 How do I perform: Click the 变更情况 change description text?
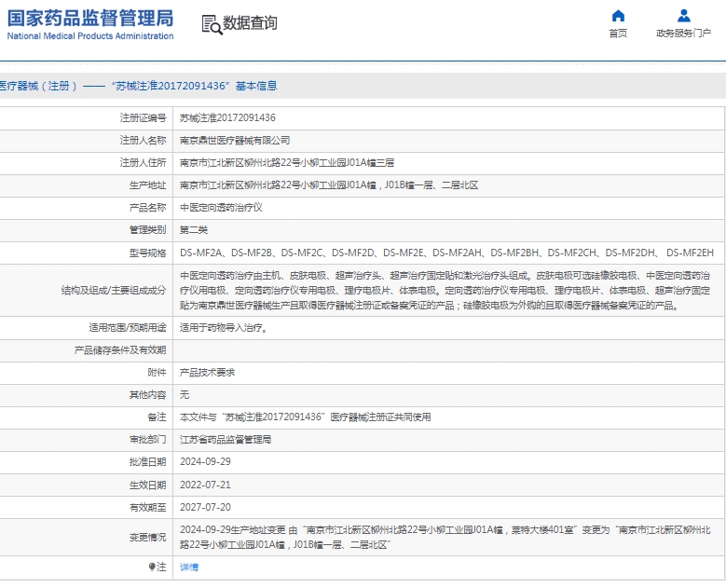[445, 538]
